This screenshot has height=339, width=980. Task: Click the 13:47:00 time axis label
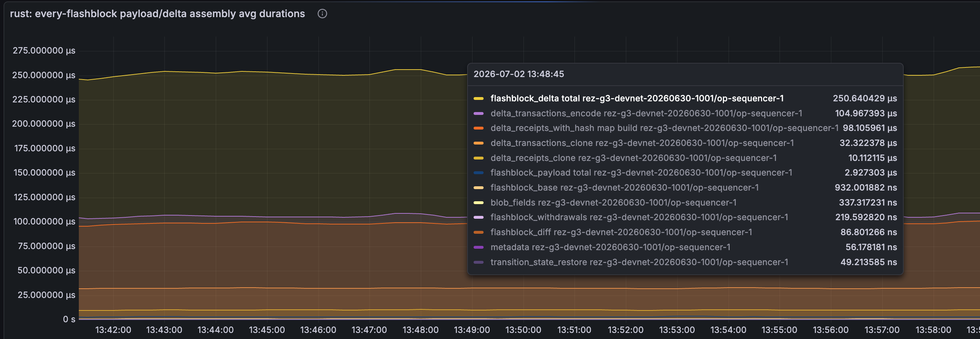(x=369, y=330)
